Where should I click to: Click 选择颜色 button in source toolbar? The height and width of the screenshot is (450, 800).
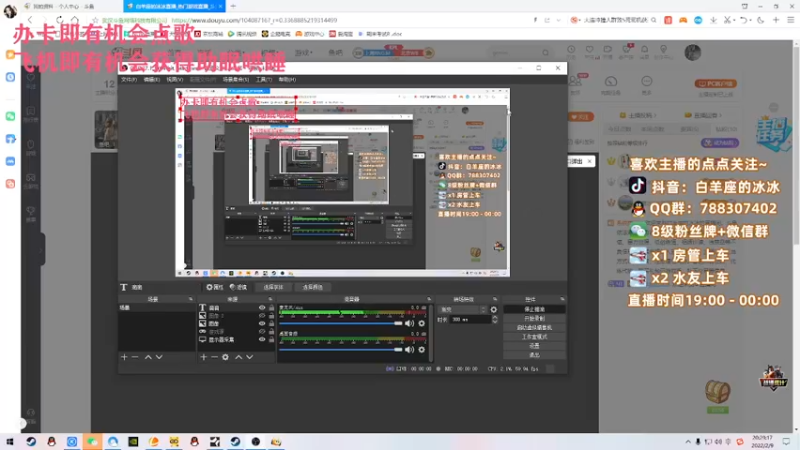[x=312, y=287]
